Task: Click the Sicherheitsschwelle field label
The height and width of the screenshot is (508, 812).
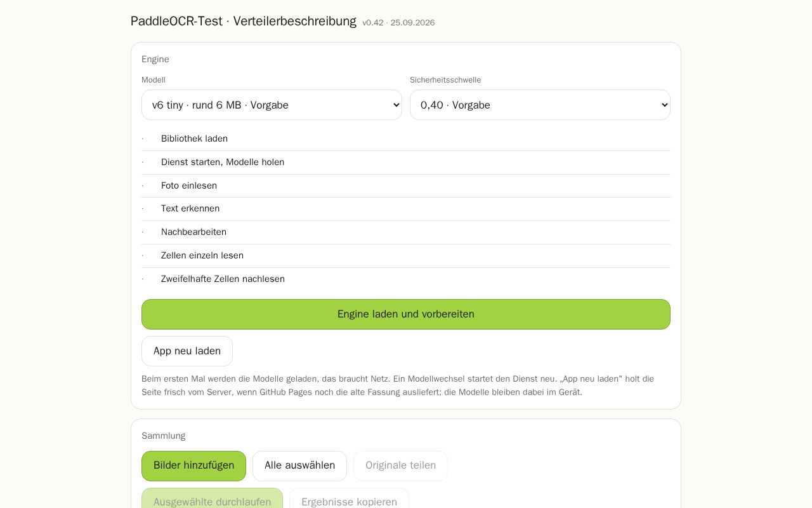Action: click(445, 80)
